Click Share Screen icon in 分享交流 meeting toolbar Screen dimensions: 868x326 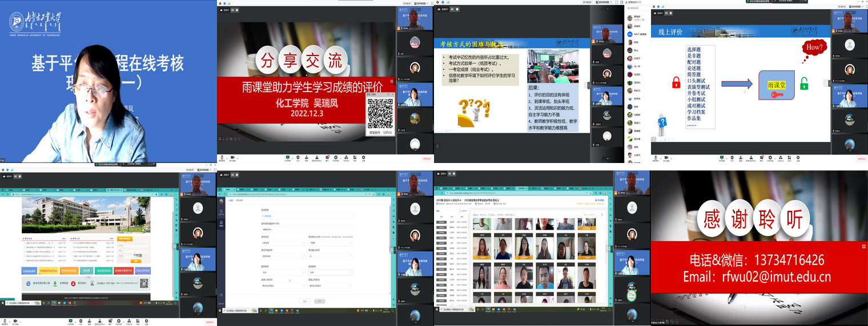coord(287,157)
